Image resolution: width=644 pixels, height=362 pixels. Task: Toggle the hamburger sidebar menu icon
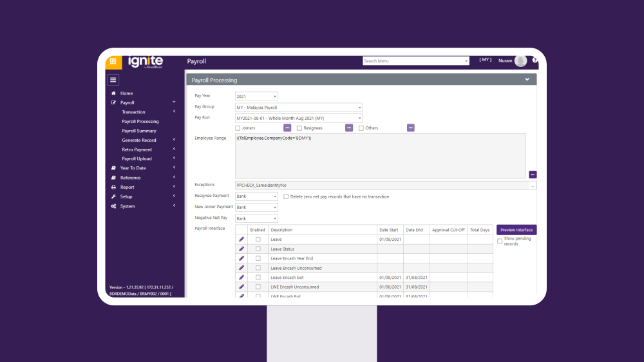113,80
